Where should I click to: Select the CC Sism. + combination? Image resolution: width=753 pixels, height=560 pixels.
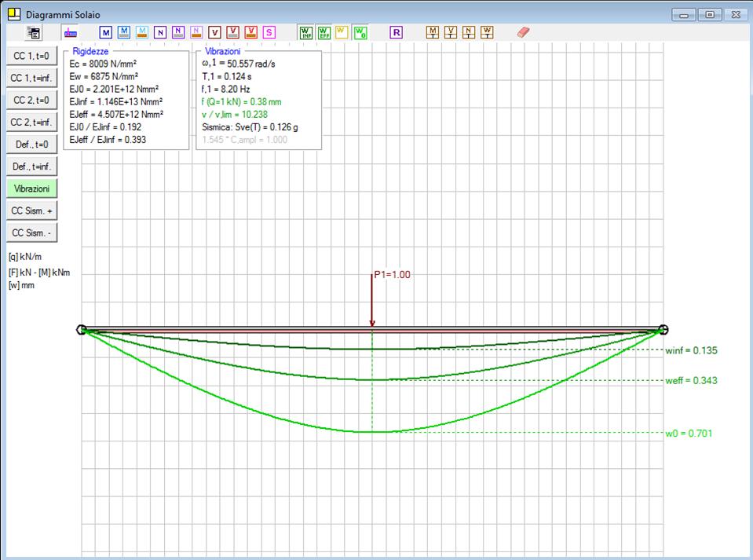31,211
